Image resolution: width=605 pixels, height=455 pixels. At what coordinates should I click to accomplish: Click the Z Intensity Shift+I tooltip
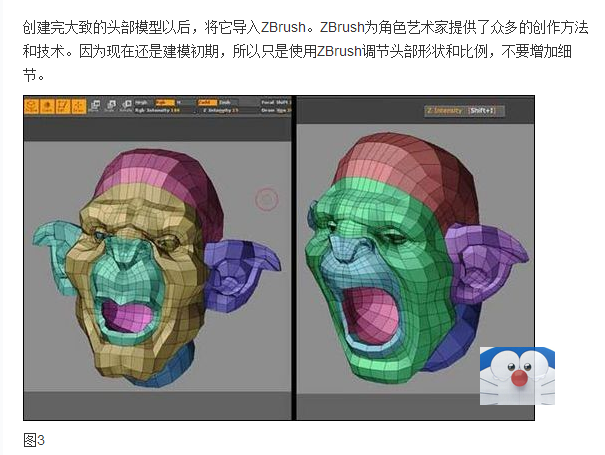pos(465,111)
